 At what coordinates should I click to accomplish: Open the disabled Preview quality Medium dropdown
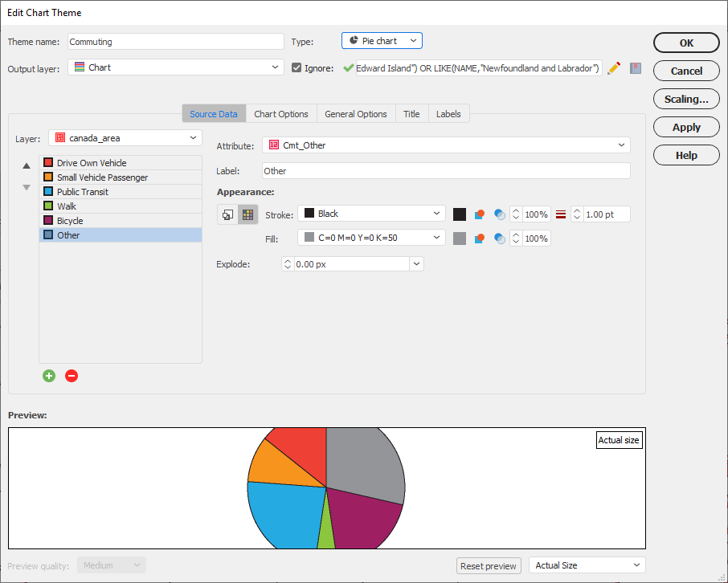[112, 565]
